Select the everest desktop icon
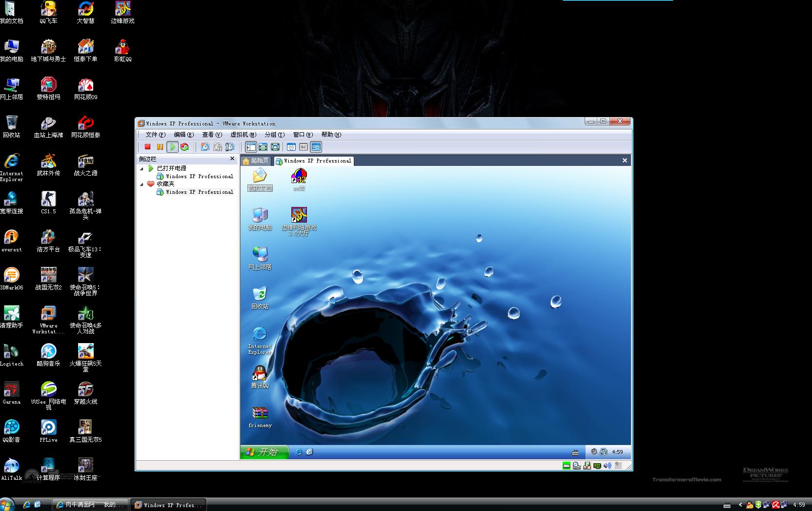 click(x=12, y=241)
